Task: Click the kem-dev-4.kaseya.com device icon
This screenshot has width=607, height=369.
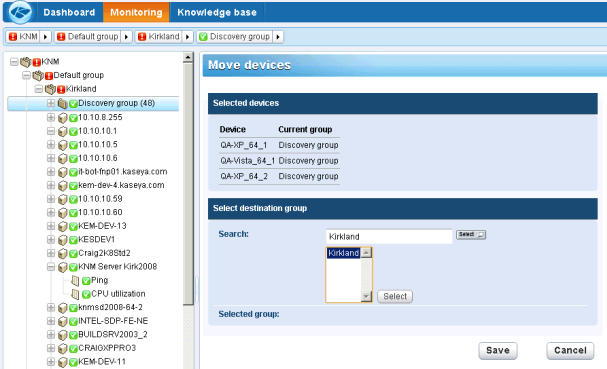Action: pos(62,185)
